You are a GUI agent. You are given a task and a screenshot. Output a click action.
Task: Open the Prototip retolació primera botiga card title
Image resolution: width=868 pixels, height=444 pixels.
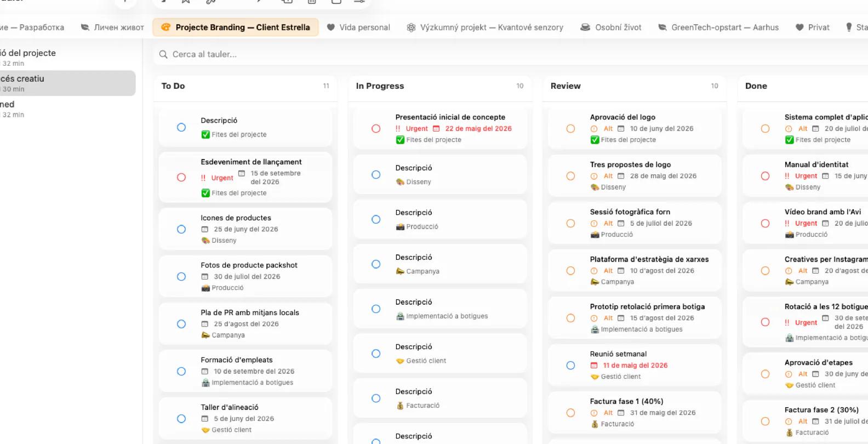point(647,307)
